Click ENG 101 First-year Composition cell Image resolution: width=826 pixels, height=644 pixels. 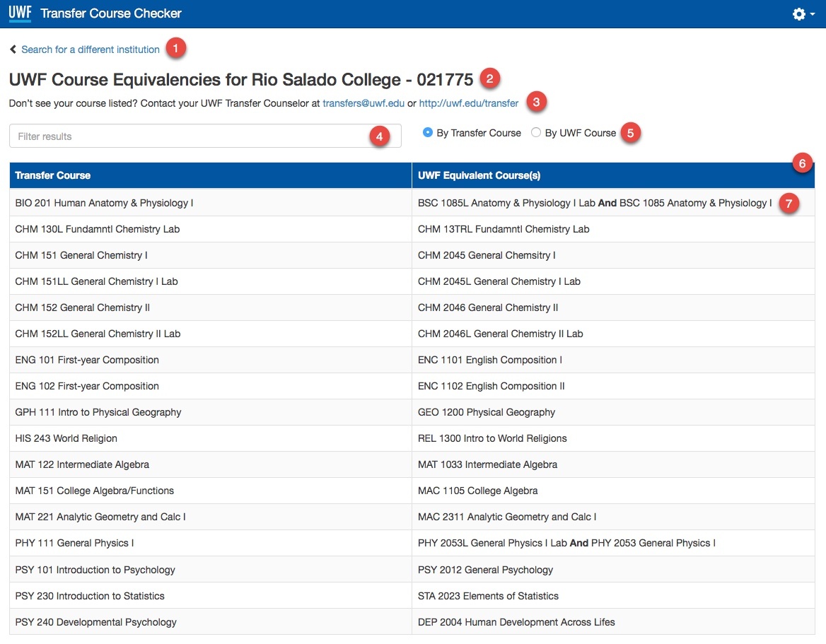(x=211, y=361)
